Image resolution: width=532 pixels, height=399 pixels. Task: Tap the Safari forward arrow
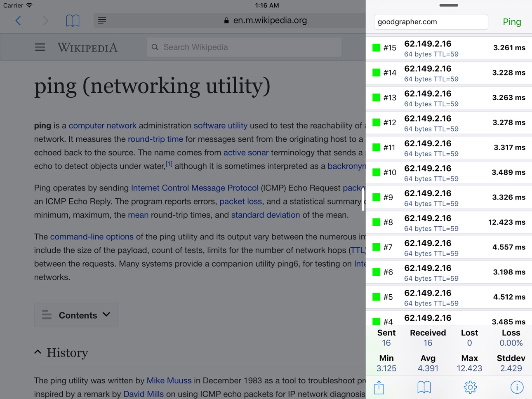45,21
